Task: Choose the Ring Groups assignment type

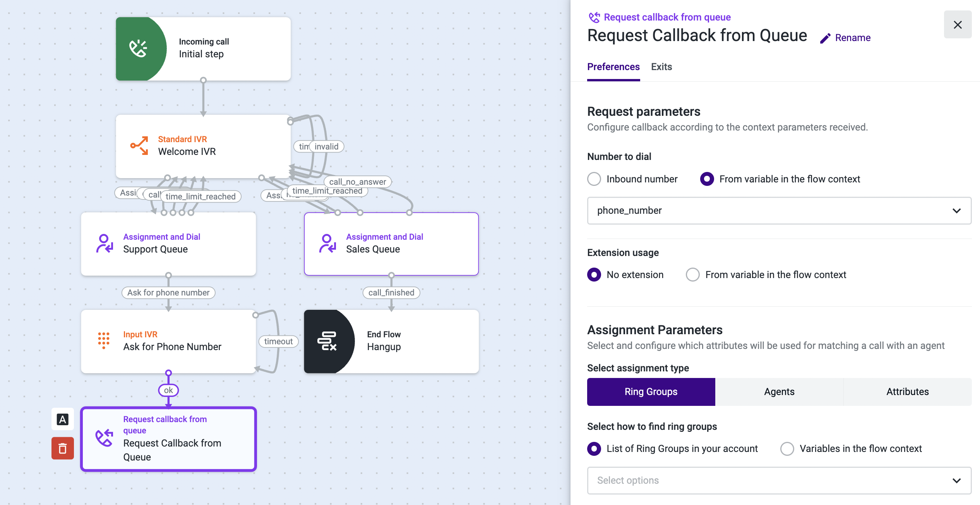Action: [x=651, y=392]
